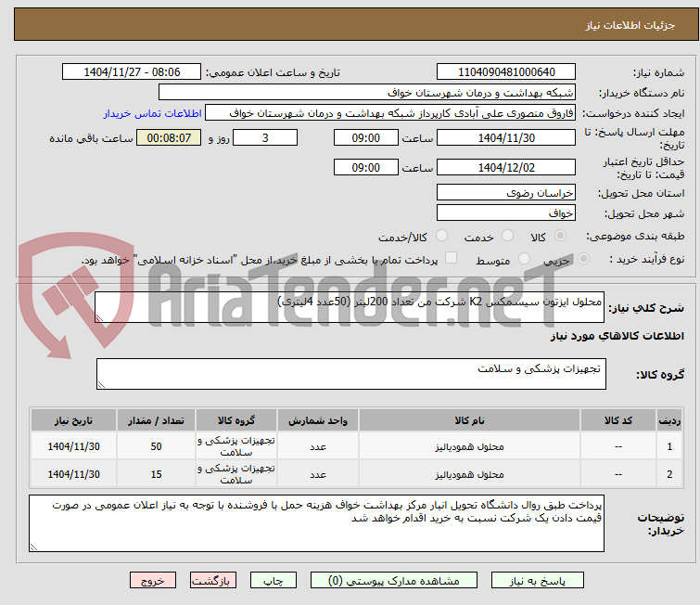Select the جزیی purchase type radio
The height and width of the screenshot is (605, 700).
click(x=583, y=259)
